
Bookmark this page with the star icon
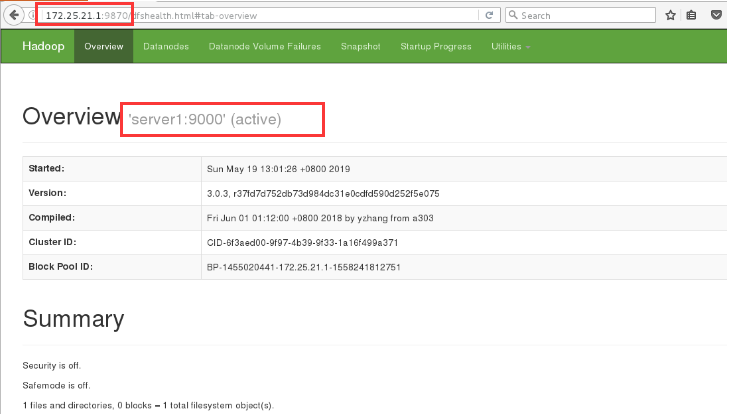[x=670, y=15]
